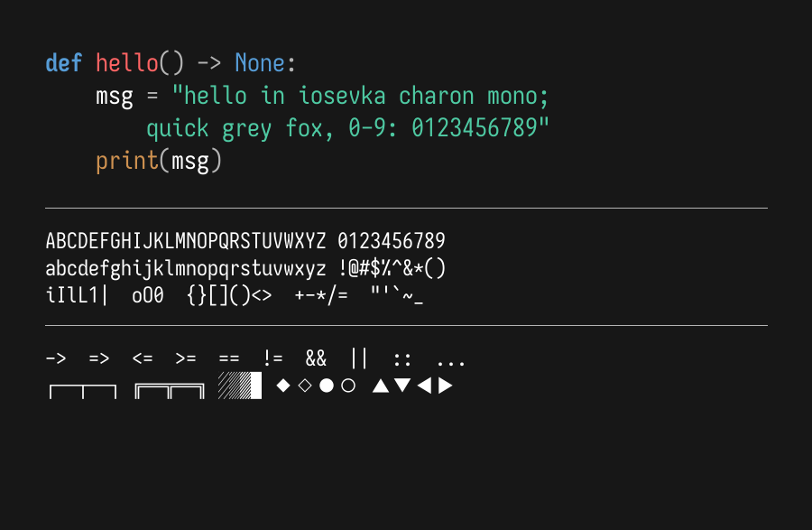Select the left-pointing filled triangle

click(424, 386)
